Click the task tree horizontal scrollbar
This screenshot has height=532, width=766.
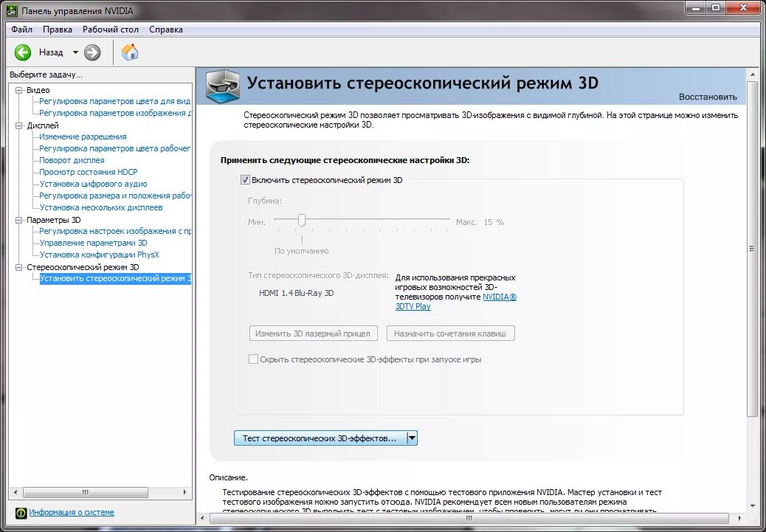click(x=85, y=492)
